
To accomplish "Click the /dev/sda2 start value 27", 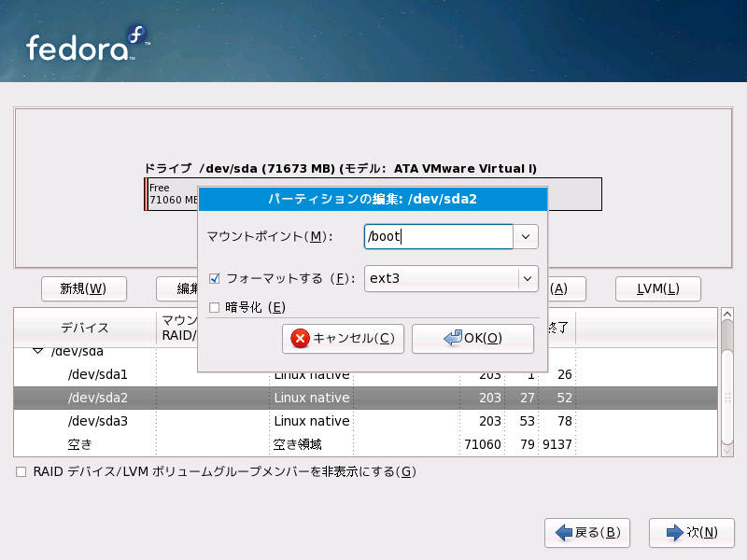I will (x=528, y=399).
